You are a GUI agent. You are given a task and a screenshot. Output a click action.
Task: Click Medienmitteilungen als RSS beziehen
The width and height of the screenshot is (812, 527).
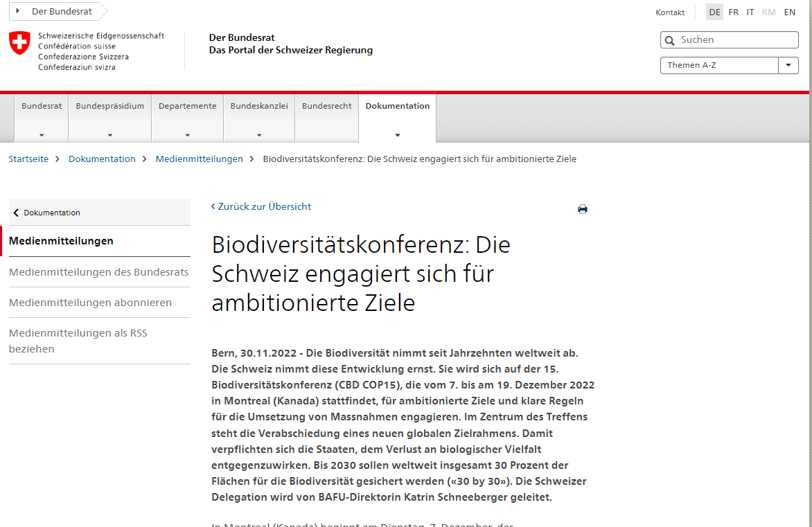click(x=78, y=341)
